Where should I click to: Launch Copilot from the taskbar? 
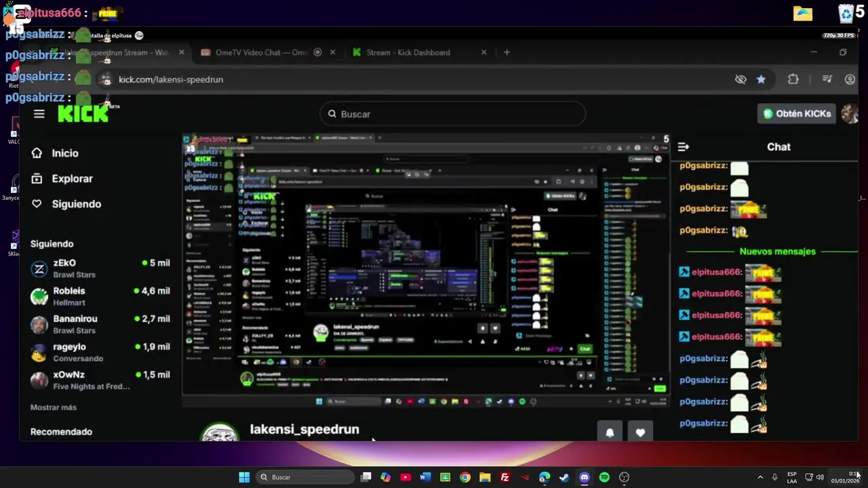[x=386, y=477]
